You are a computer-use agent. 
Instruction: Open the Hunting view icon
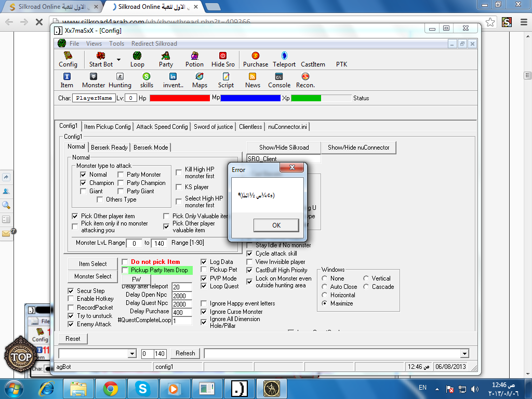(x=120, y=81)
